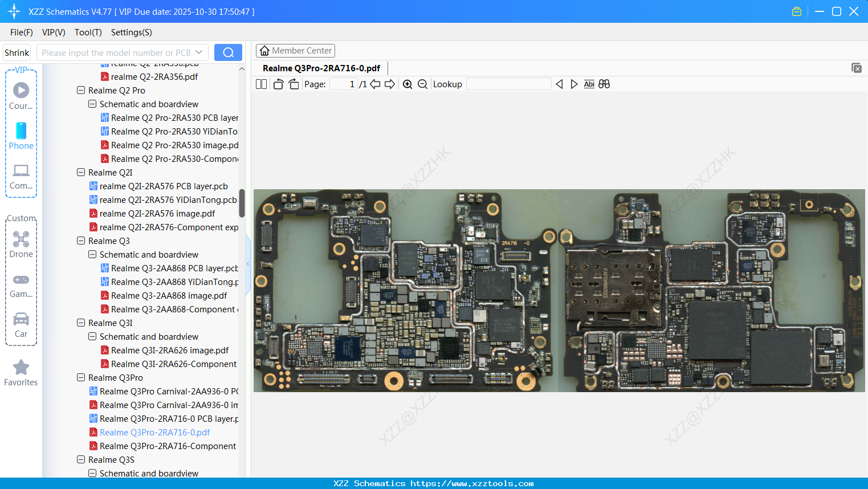Click the motherboard image preview

pos(559,291)
